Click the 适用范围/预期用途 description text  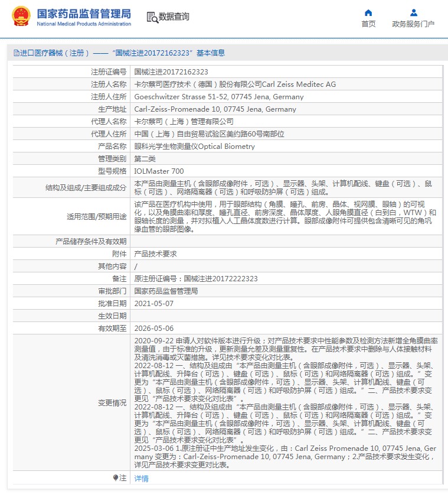[285, 217]
